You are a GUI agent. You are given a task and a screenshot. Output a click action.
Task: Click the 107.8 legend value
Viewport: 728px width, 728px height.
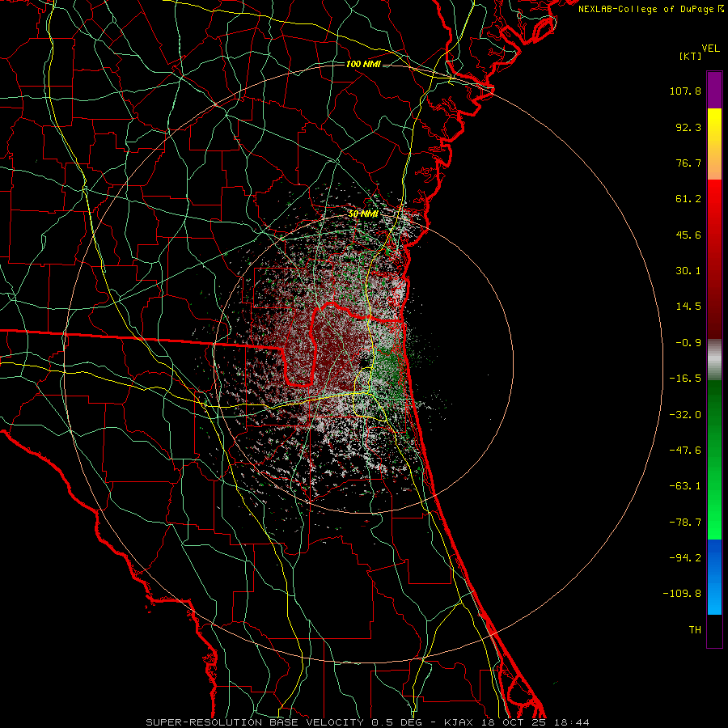pyautogui.click(x=685, y=91)
